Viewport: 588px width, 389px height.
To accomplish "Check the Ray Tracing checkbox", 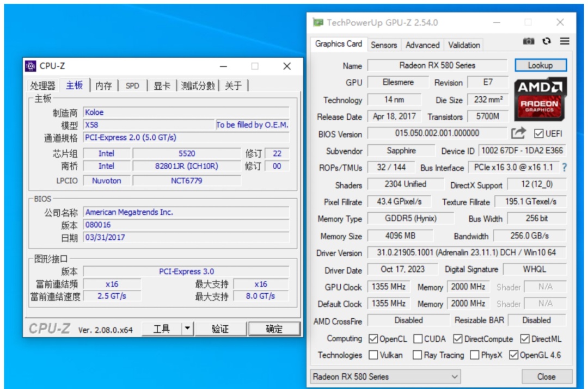I will click(417, 355).
